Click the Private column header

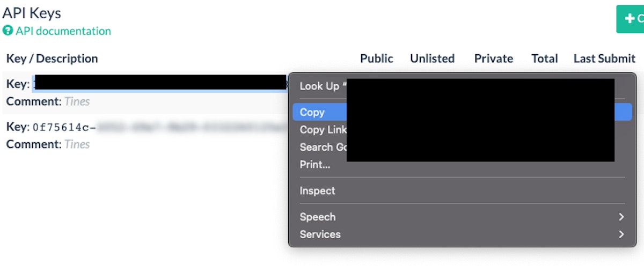494,58
